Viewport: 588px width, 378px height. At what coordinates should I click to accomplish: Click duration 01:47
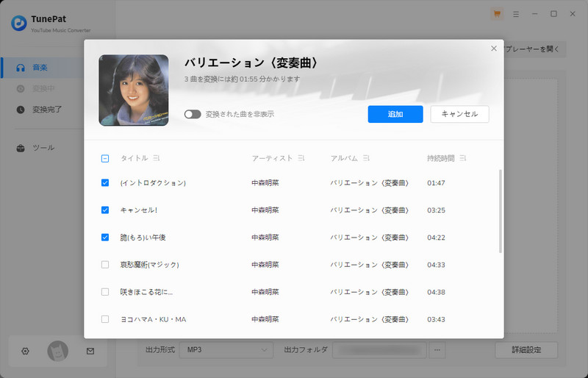click(436, 183)
